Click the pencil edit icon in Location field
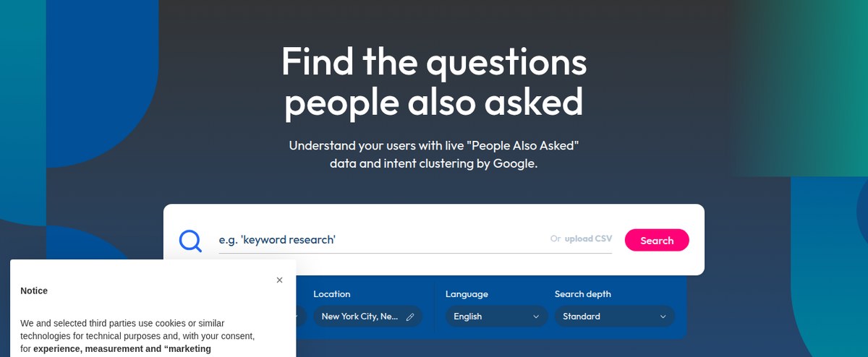The height and width of the screenshot is (357, 868). 410,317
